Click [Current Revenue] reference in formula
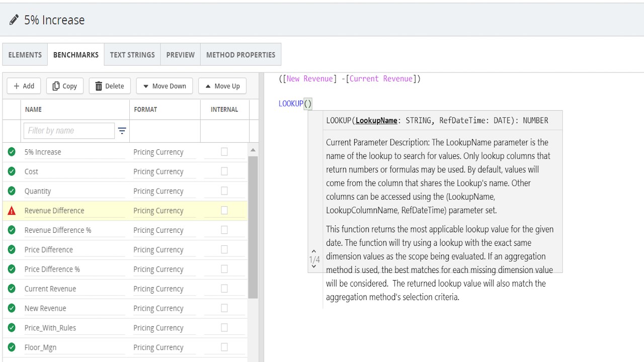 381,79
